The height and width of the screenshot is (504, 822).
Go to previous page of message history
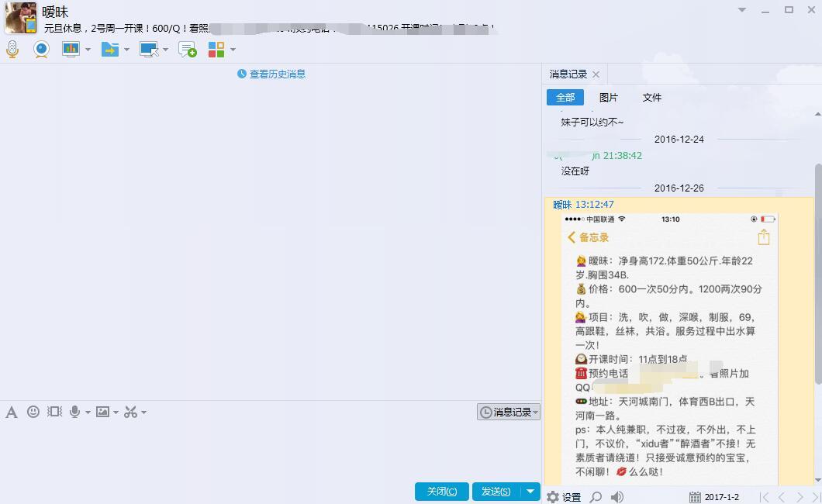pos(782,497)
